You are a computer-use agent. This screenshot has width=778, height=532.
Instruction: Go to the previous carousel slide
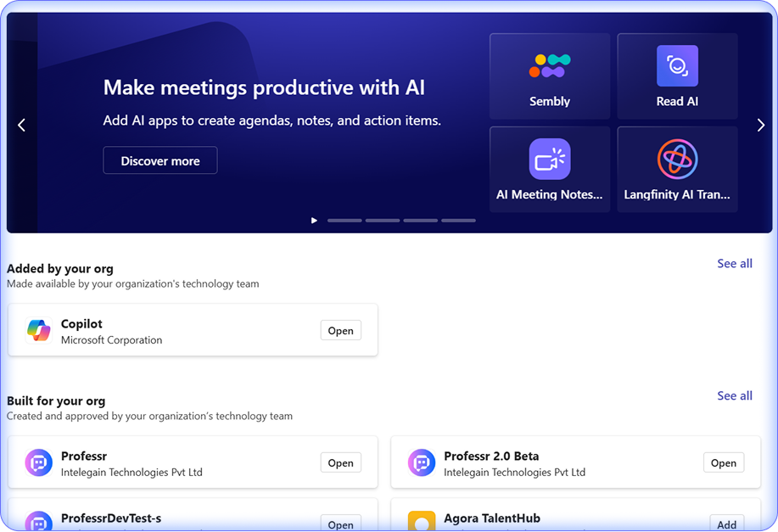[x=22, y=126]
